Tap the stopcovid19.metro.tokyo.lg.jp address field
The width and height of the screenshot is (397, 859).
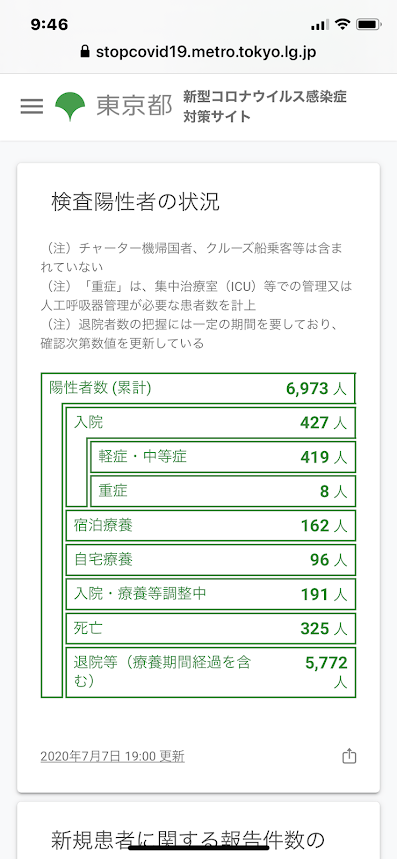[198, 52]
